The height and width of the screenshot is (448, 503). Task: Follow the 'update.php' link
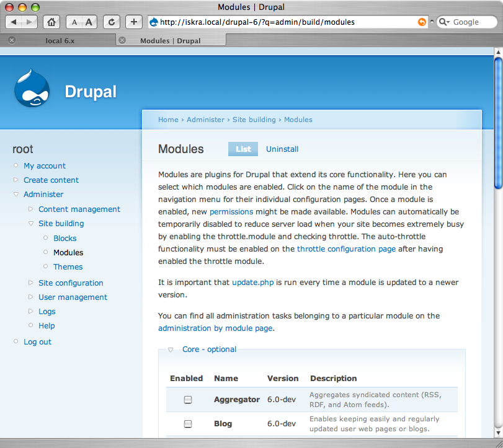[253, 283]
